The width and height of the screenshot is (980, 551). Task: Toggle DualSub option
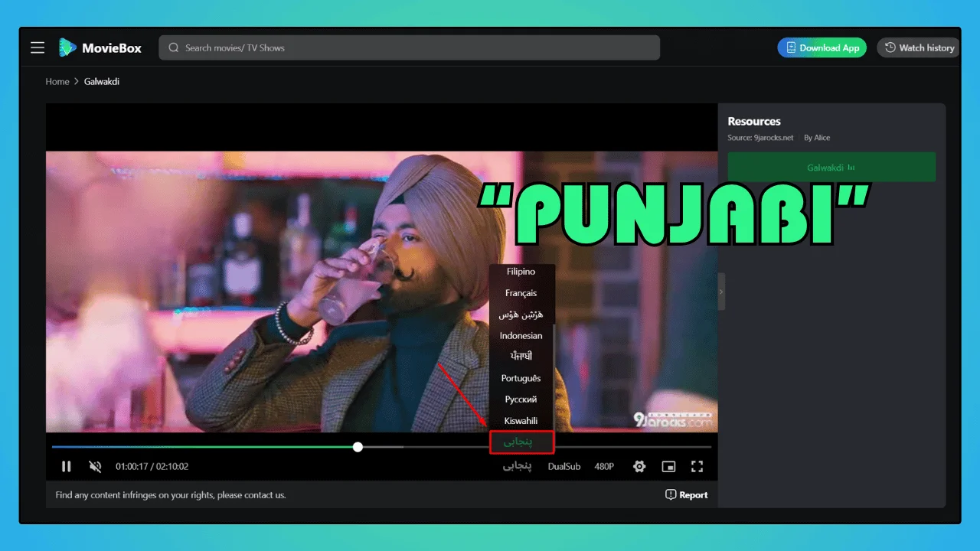click(x=564, y=466)
